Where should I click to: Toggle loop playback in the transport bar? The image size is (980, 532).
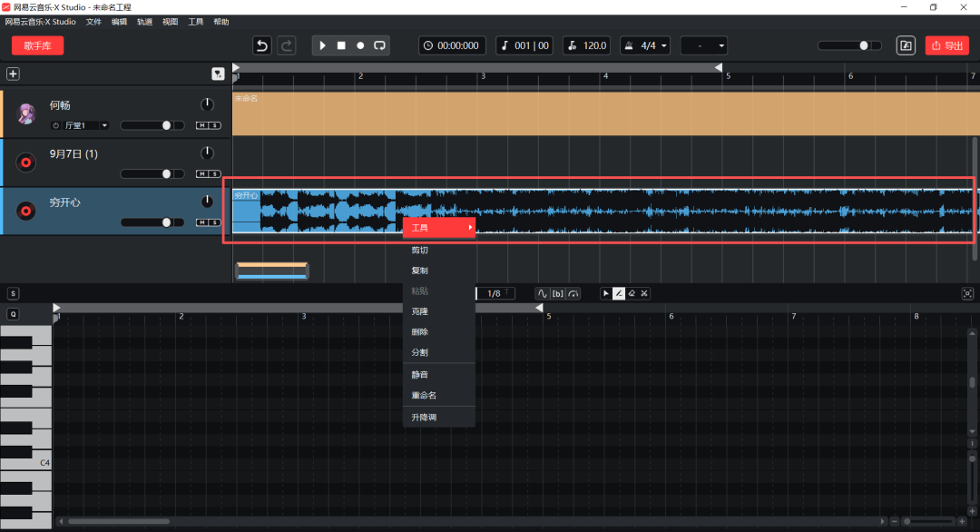379,45
